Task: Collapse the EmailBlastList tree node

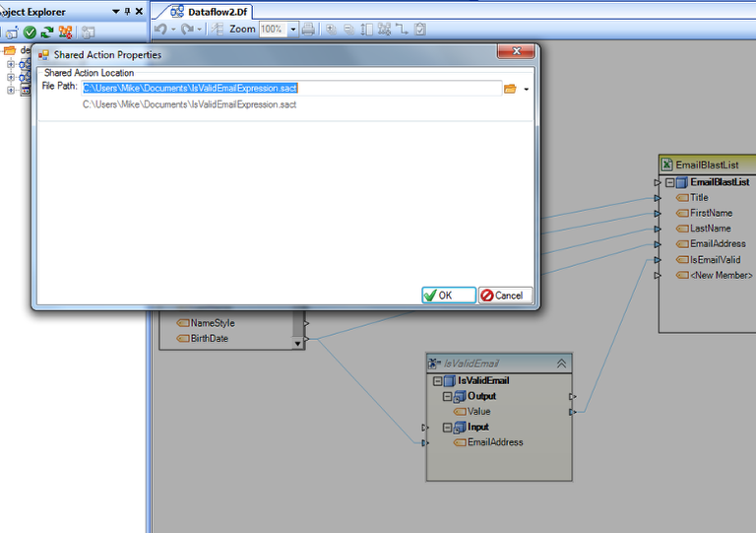Action: pos(670,182)
